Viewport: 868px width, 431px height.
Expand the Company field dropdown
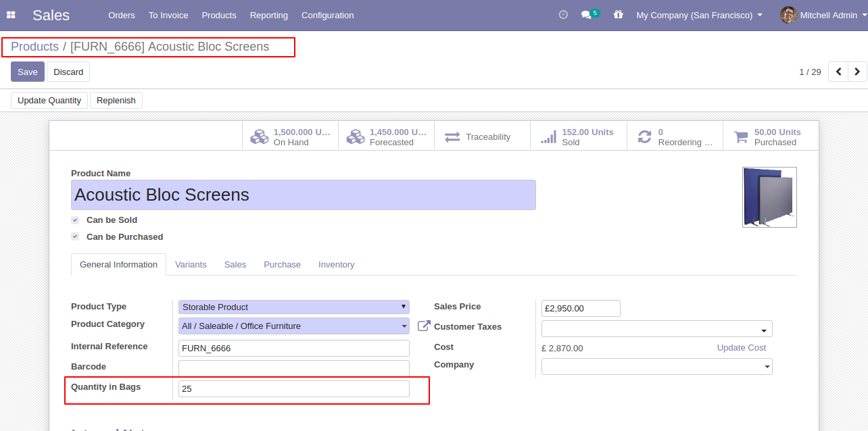[657, 366]
